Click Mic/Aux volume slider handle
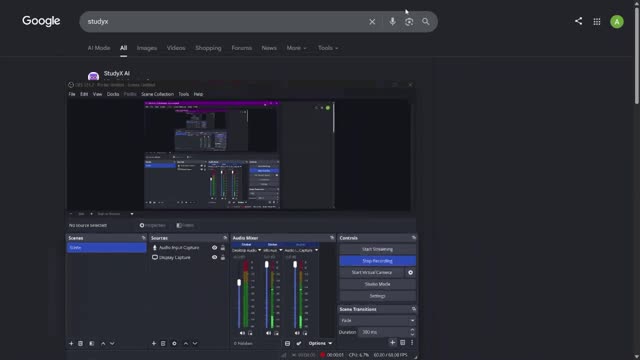The height and width of the screenshot is (360, 640). tap(267, 264)
